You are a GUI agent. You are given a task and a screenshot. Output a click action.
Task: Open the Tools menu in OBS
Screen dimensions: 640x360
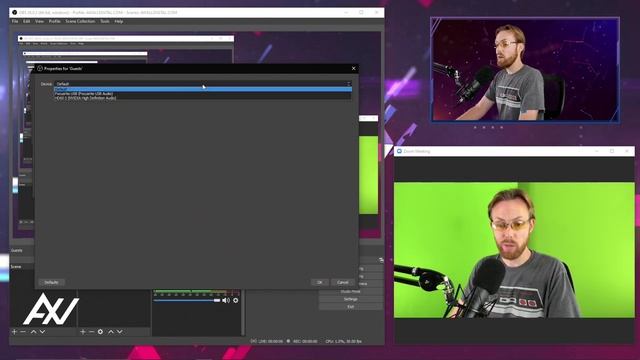[x=105, y=21]
